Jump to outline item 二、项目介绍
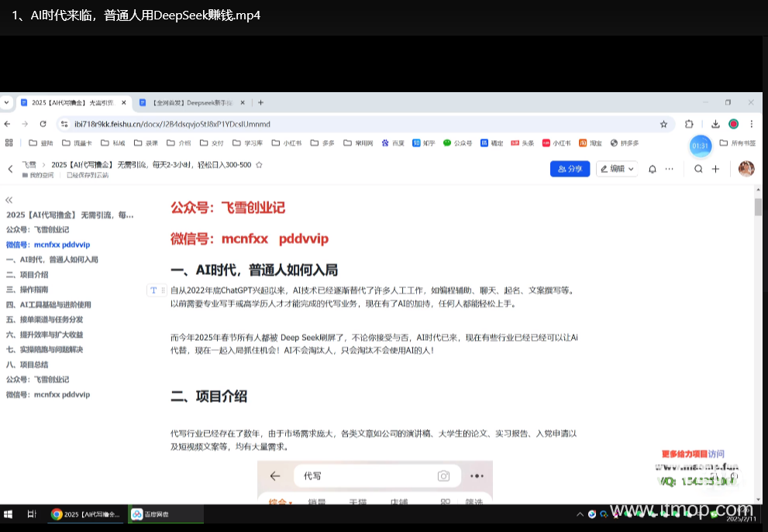The width and height of the screenshot is (768, 532). pyautogui.click(x=27, y=275)
